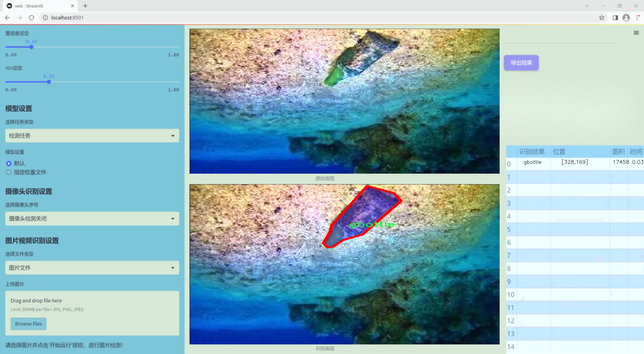Select the 默认 model radio option
This screenshot has width=644, height=354.
[x=9, y=163]
